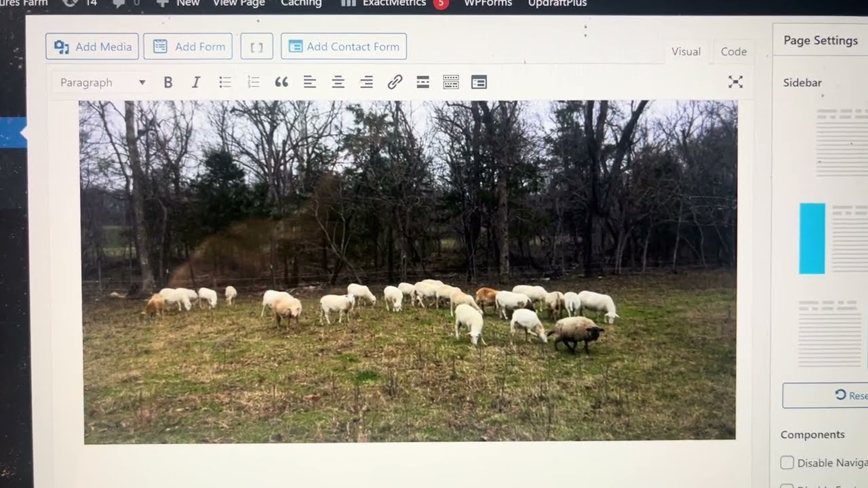Image resolution: width=868 pixels, height=488 pixels.
Task: Click the updates icon showing 14
Action: 81,3
